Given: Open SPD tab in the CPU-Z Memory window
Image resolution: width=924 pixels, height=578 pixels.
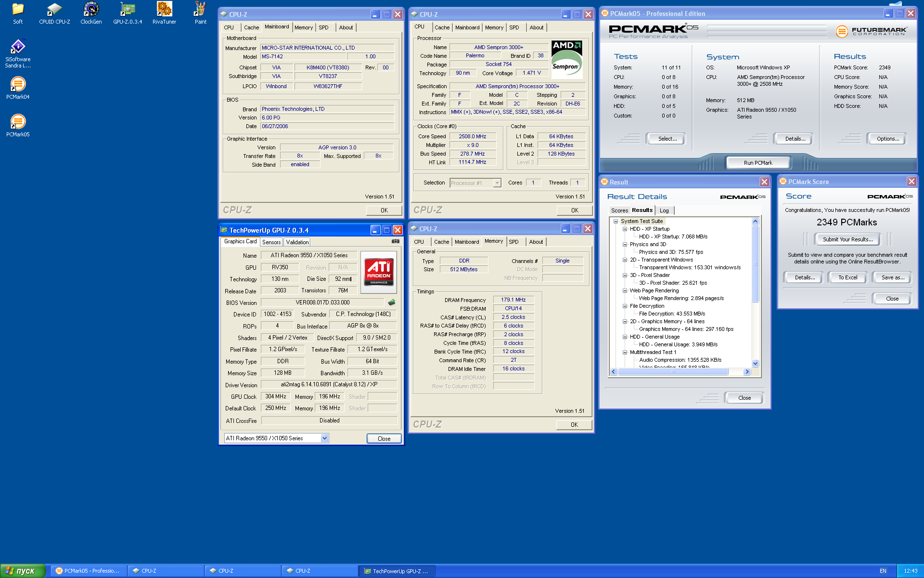Looking at the screenshot, I should (513, 242).
